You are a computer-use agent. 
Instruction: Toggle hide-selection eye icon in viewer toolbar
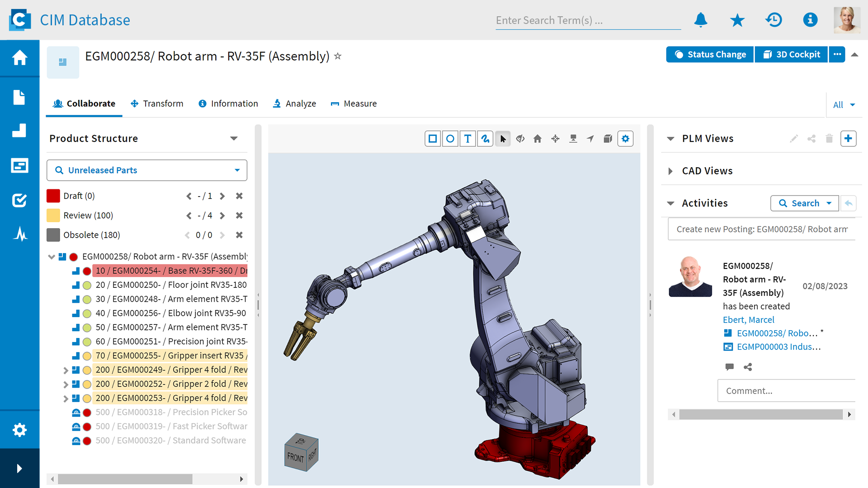520,139
